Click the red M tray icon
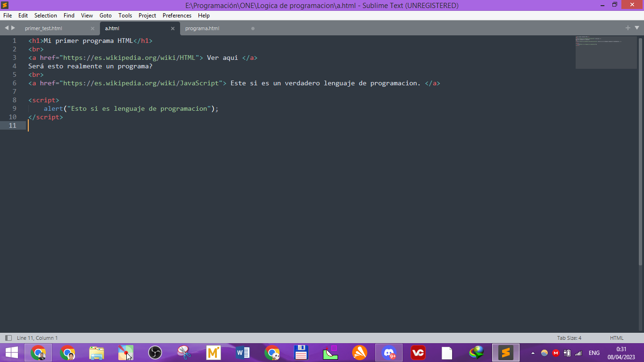The height and width of the screenshot is (362, 644). pyautogui.click(x=556, y=353)
